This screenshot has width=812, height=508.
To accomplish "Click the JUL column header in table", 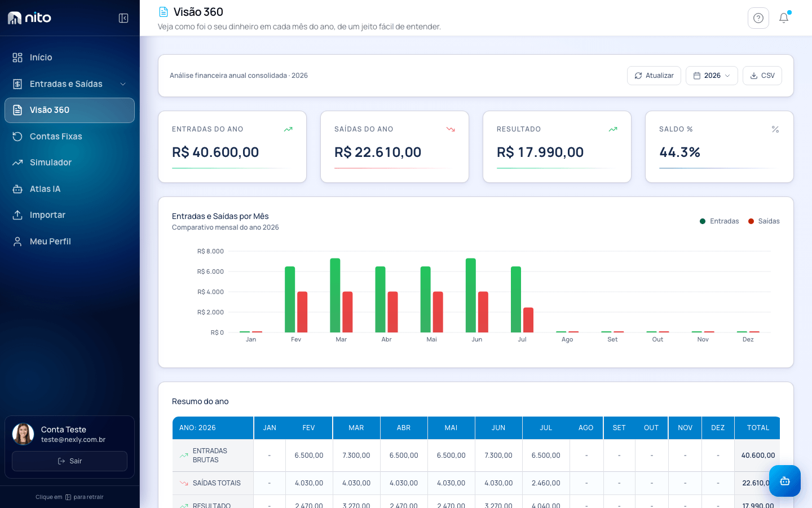I will (546, 428).
